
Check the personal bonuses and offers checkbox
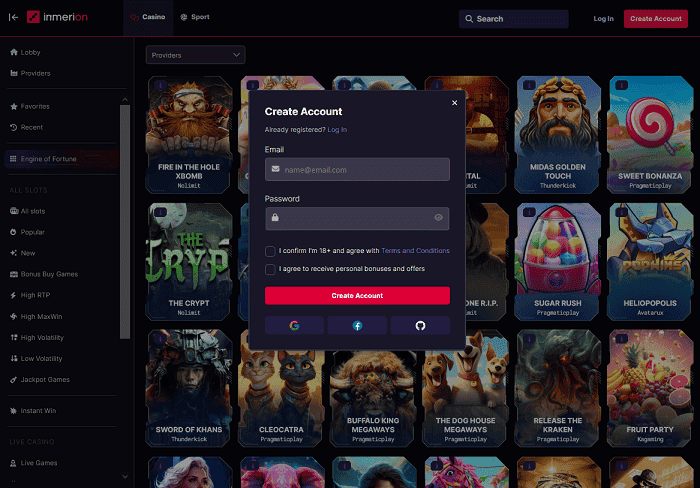pos(270,269)
